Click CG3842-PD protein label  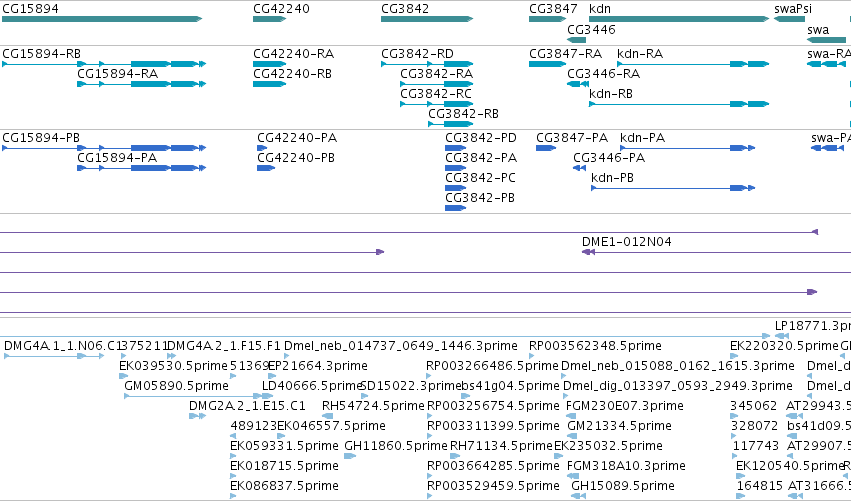(481, 138)
